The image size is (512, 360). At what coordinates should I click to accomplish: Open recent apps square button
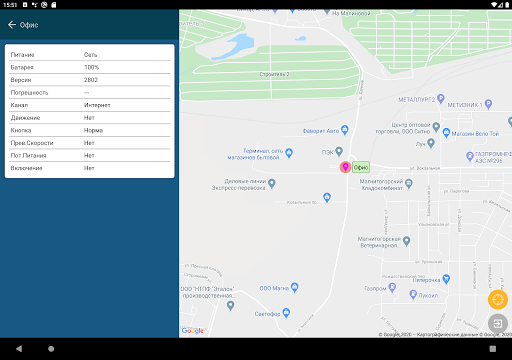click(x=493, y=349)
